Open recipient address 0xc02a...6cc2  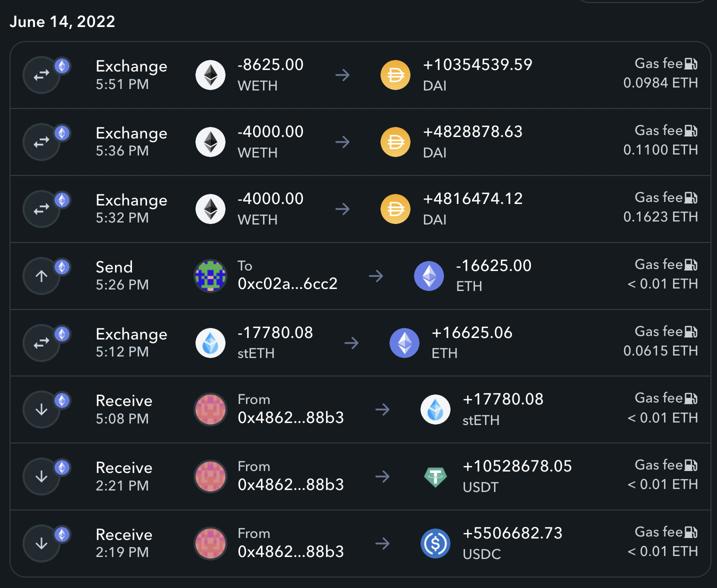pos(287,284)
